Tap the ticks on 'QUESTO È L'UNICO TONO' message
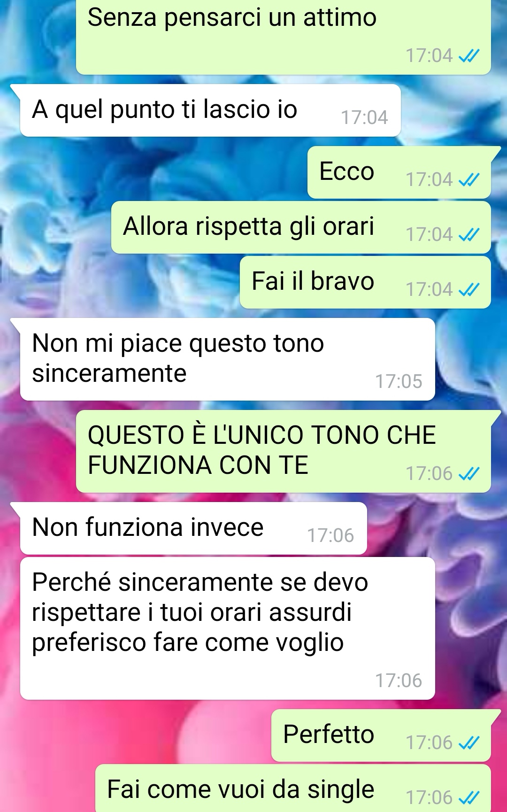 tap(469, 473)
